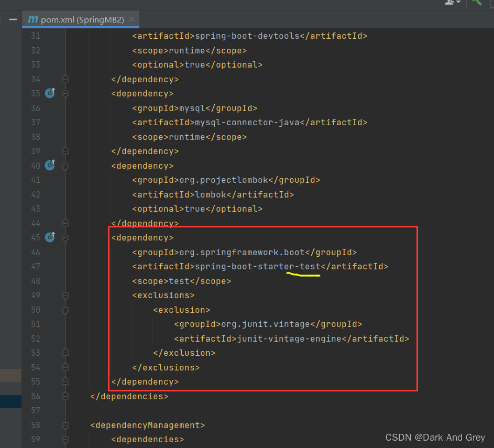Click the gutter dependency icon on line 35
This screenshot has height=448, width=494.
coord(50,93)
